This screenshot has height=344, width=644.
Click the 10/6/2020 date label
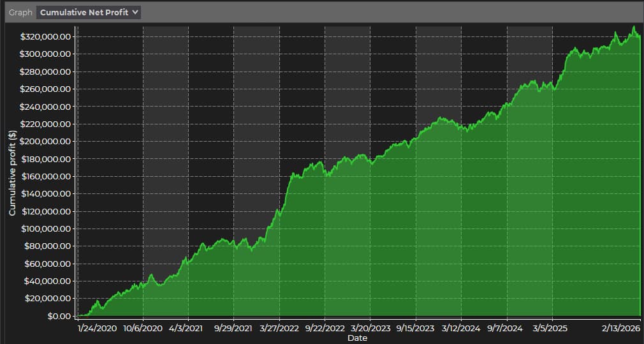click(143, 328)
